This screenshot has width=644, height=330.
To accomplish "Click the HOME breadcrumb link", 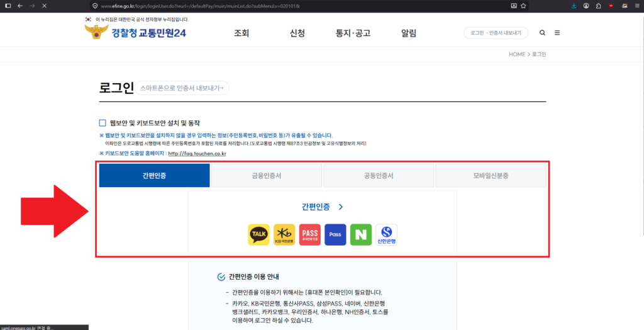I will pyautogui.click(x=517, y=54).
